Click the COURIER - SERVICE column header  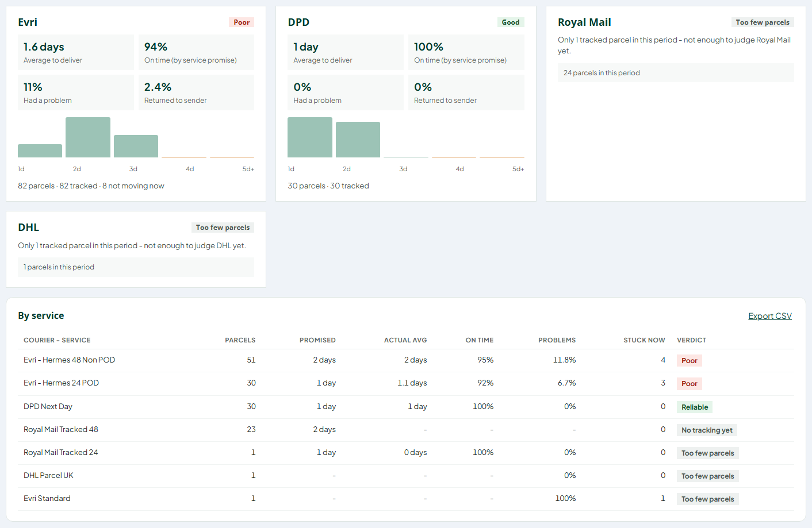coord(57,340)
